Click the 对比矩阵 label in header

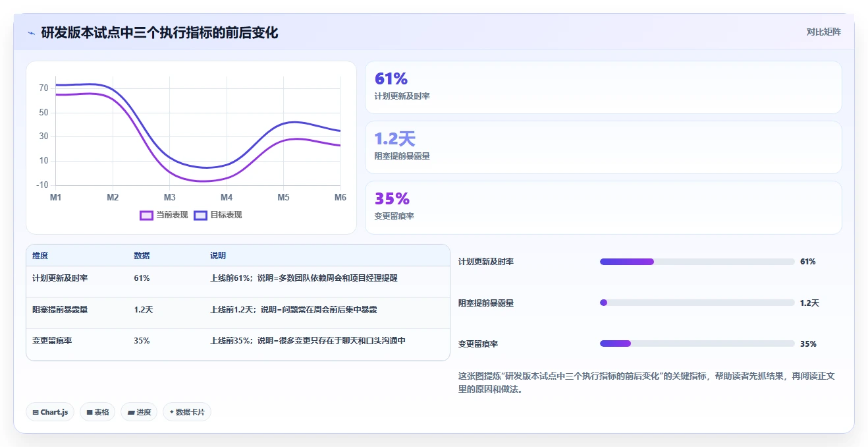pyautogui.click(x=823, y=32)
